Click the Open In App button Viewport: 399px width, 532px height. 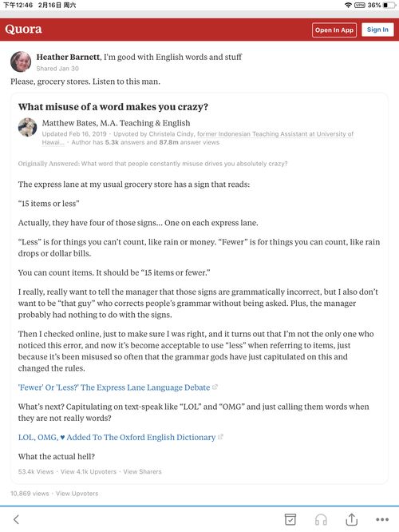point(334,30)
